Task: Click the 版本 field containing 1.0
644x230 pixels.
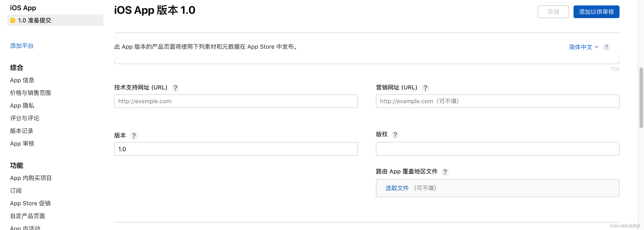Action: [235, 149]
